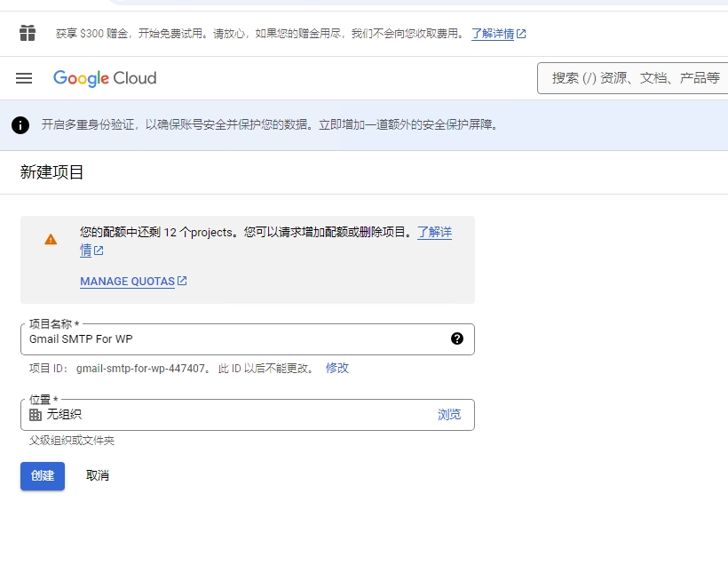The height and width of the screenshot is (565, 728).
Task: Click project ID text gmail-smtp-for-wp-447407
Action: 140,369
